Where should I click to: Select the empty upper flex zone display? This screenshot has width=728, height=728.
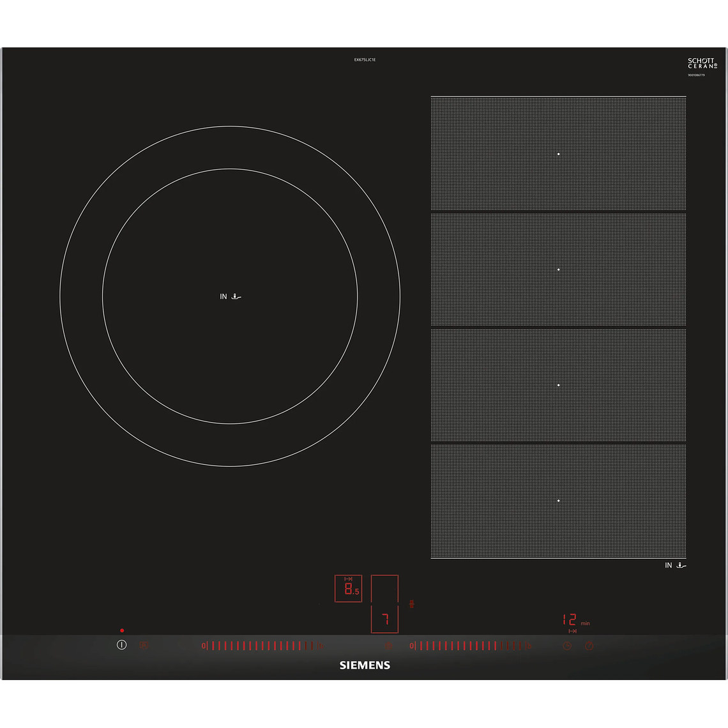[384, 588]
